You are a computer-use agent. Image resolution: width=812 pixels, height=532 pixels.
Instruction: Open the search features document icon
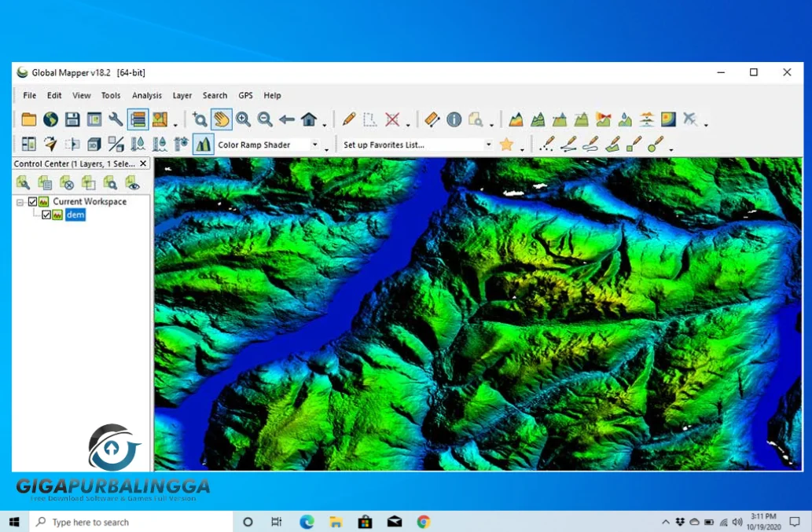[476, 119]
